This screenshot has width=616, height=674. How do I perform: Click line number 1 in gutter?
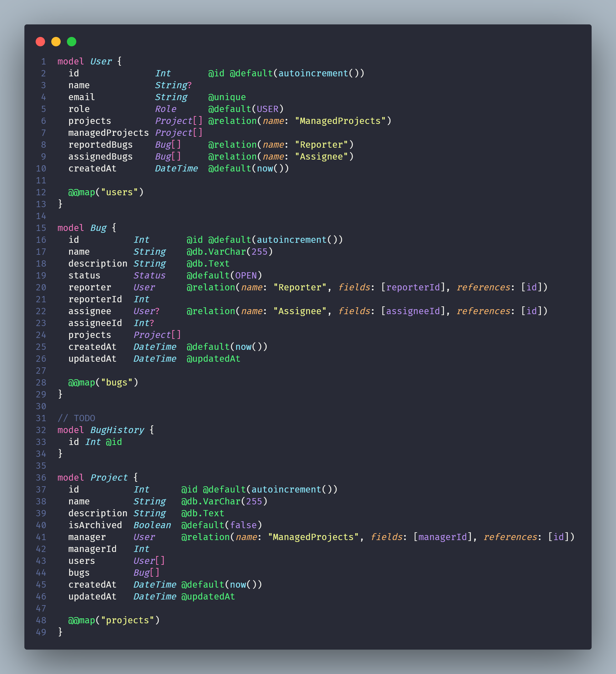43,62
